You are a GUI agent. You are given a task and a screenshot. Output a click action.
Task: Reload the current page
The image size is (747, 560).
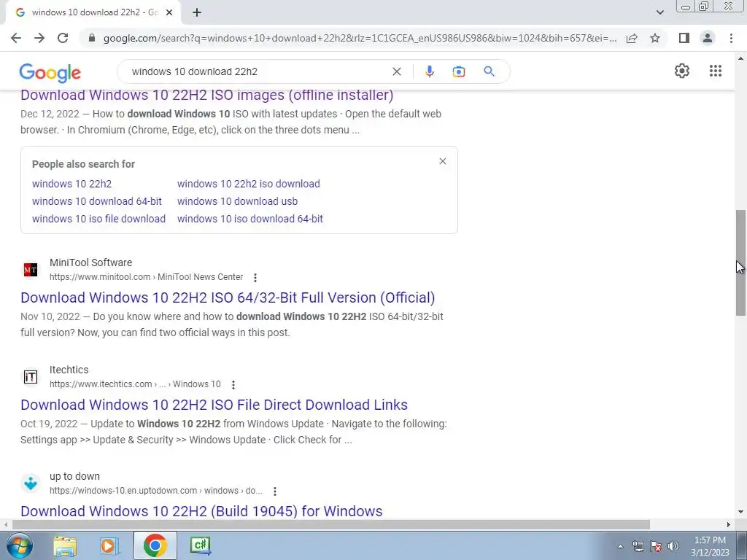(x=63, y=38)
